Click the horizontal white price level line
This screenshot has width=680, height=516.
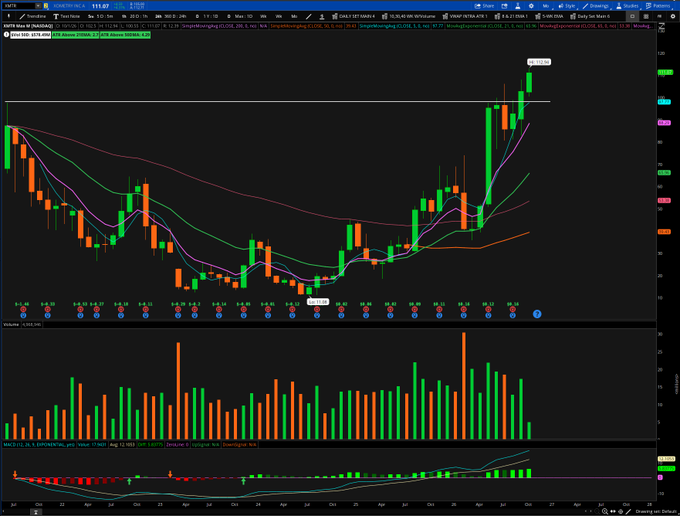(x=278, y=101)
